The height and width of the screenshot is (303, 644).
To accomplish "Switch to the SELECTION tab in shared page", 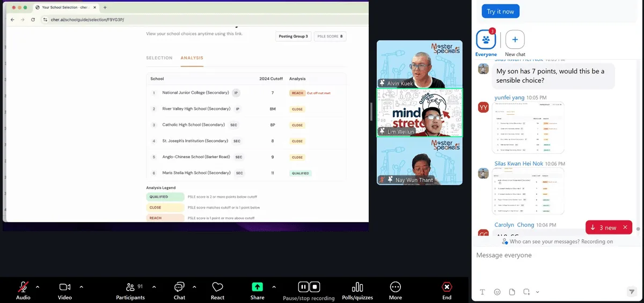I will click(x=159, y=58).
